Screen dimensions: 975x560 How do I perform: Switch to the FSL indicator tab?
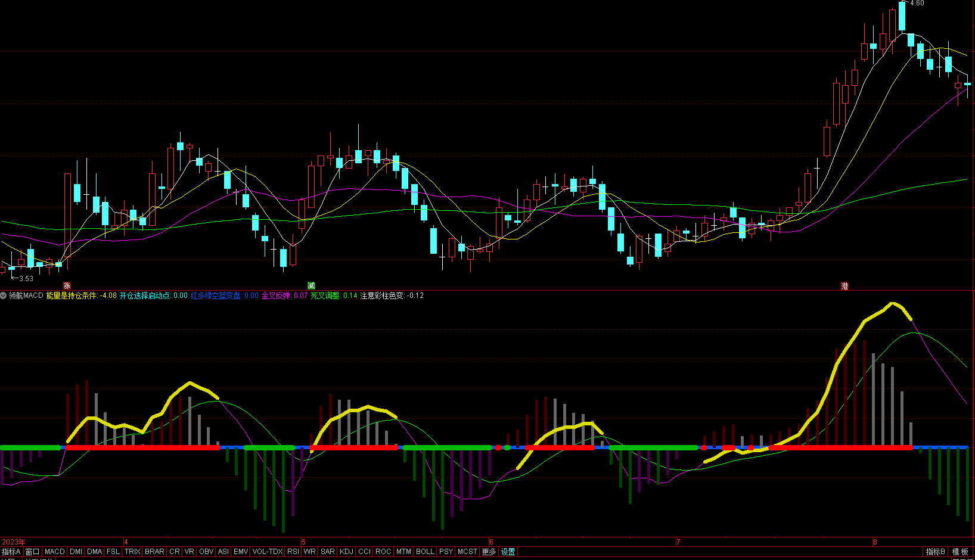113,552
